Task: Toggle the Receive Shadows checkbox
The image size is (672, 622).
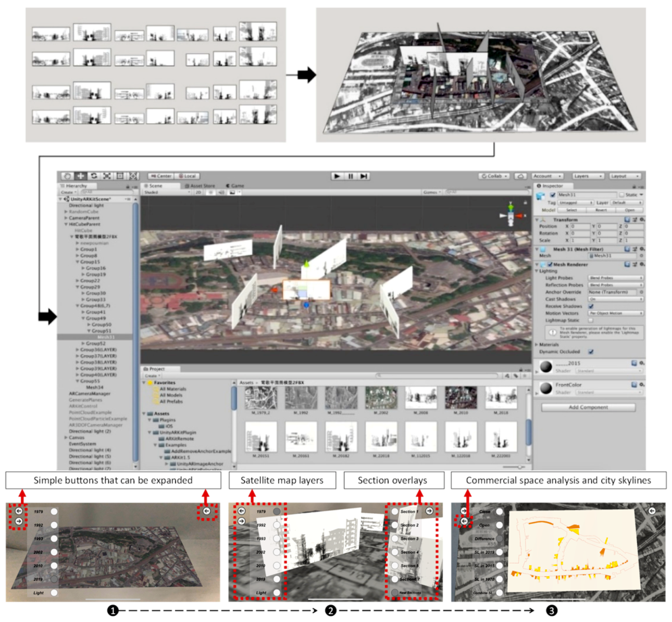Action: tap(591, 306)
